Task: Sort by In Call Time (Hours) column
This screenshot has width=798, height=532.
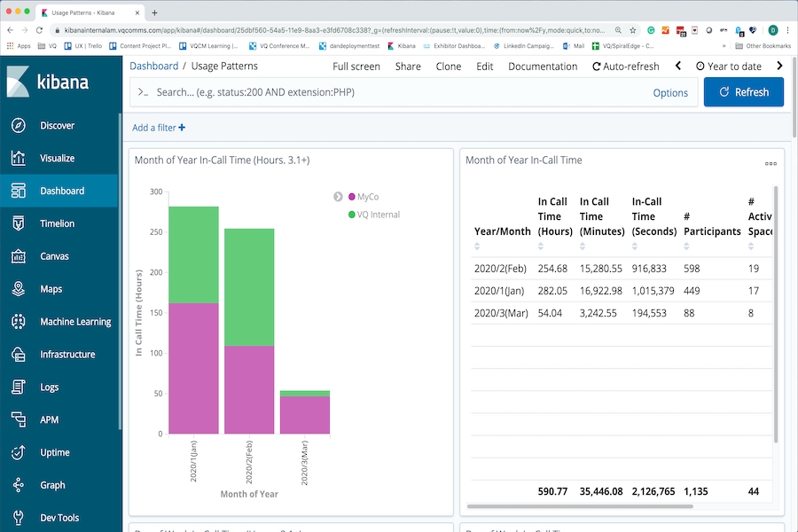Action: pos(541,246)
